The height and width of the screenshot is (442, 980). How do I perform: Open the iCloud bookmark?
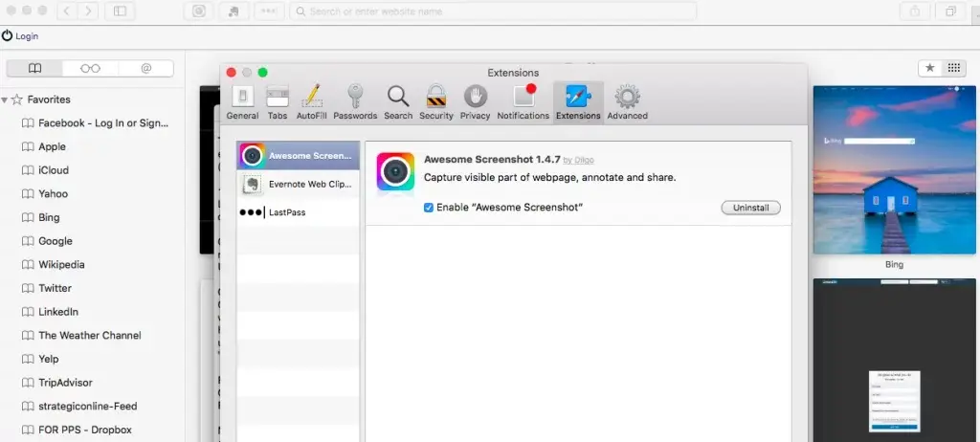point(45,170)
